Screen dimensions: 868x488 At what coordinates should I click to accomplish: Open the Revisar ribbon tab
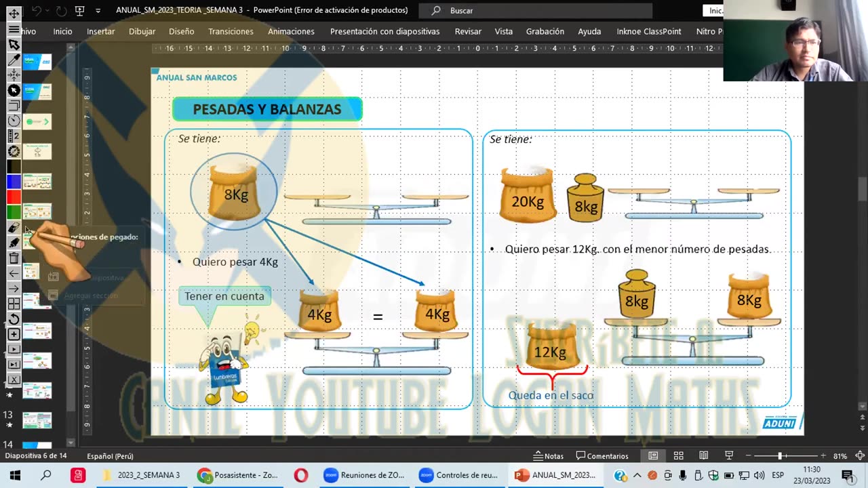(x=468, y=31)
